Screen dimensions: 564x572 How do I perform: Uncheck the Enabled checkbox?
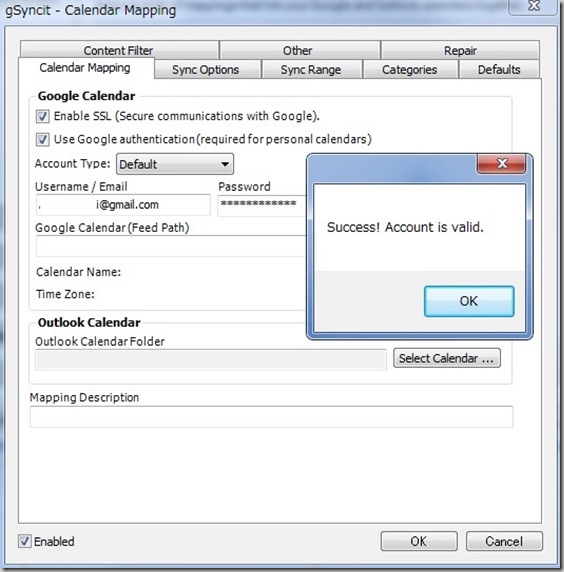24,541
